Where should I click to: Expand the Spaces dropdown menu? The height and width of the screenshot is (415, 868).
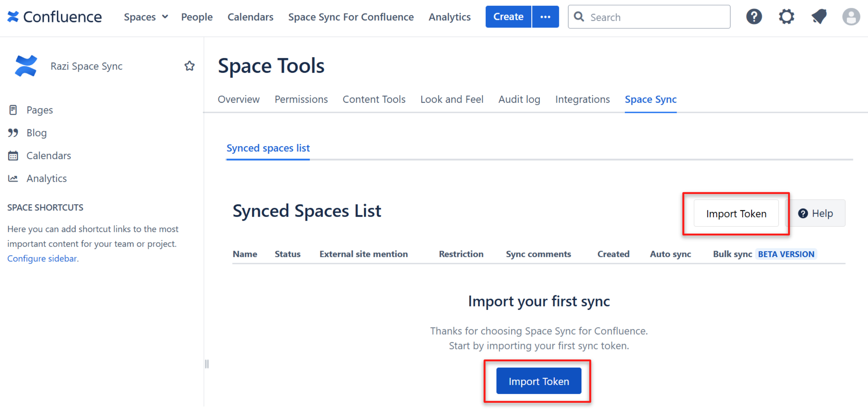(x=146, y=17)
